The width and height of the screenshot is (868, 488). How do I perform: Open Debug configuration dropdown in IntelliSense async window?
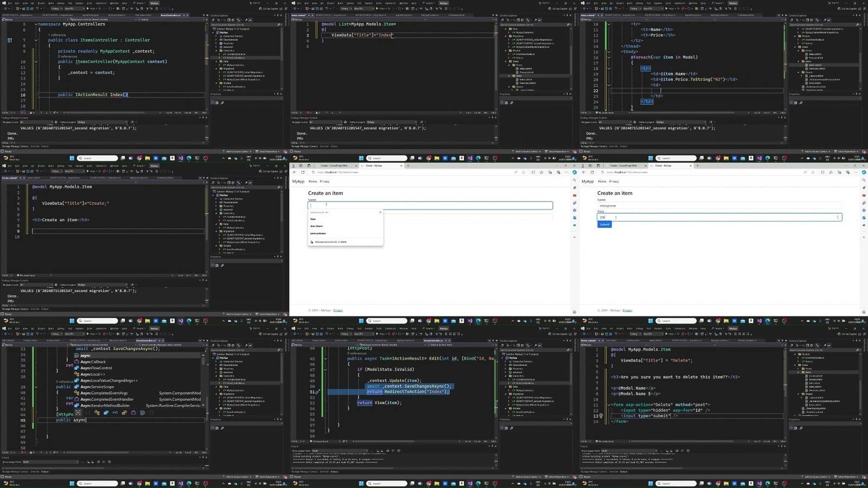[57, 334]
